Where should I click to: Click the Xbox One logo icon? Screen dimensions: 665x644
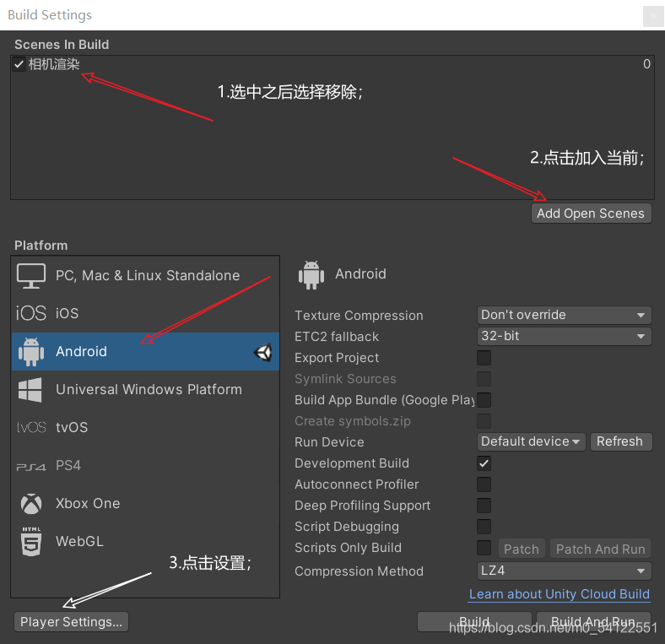[31, 504]
